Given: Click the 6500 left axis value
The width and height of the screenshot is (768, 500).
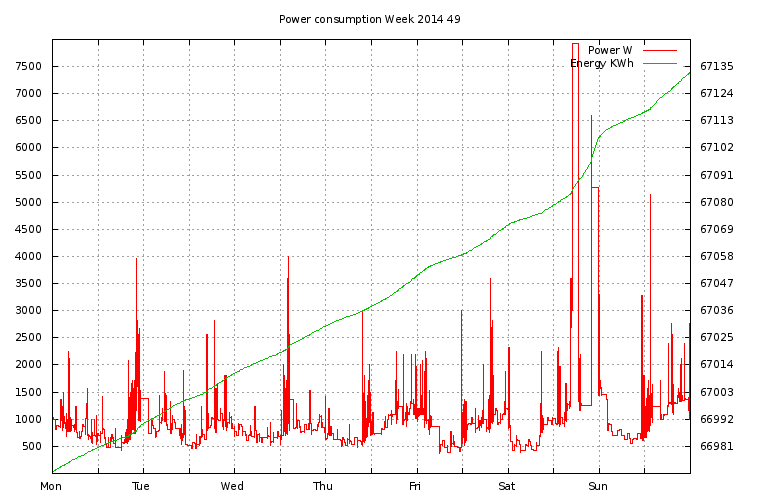Looking at the screenshot, I should [28, 120].
